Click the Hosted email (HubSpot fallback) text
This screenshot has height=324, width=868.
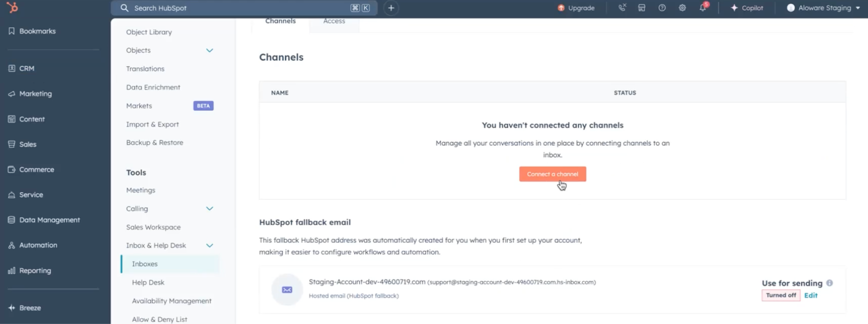point(354,296)
